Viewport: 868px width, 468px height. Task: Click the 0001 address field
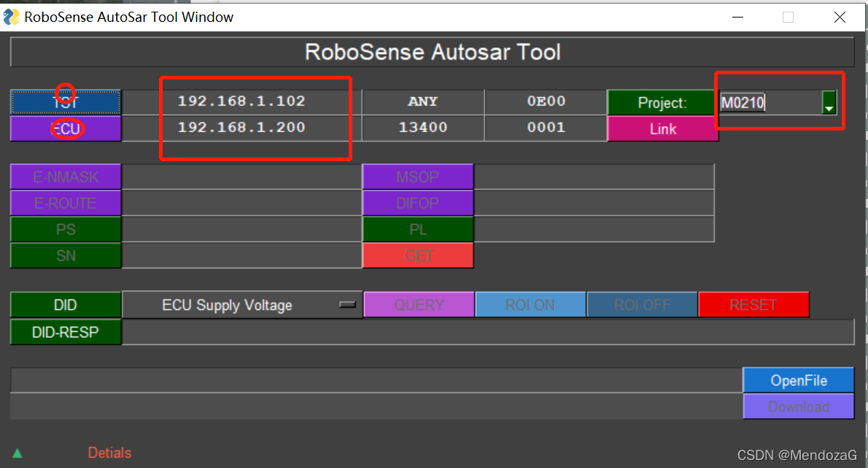point(546,128)
